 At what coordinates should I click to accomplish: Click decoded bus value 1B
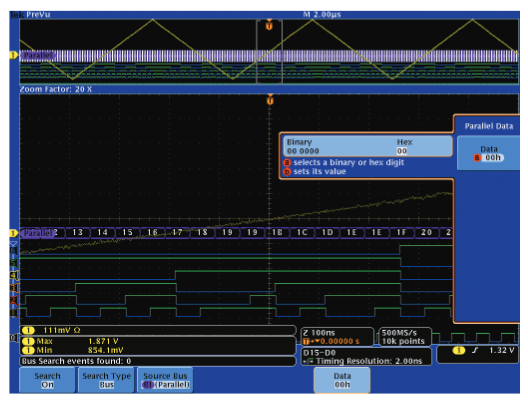point(277,232)
